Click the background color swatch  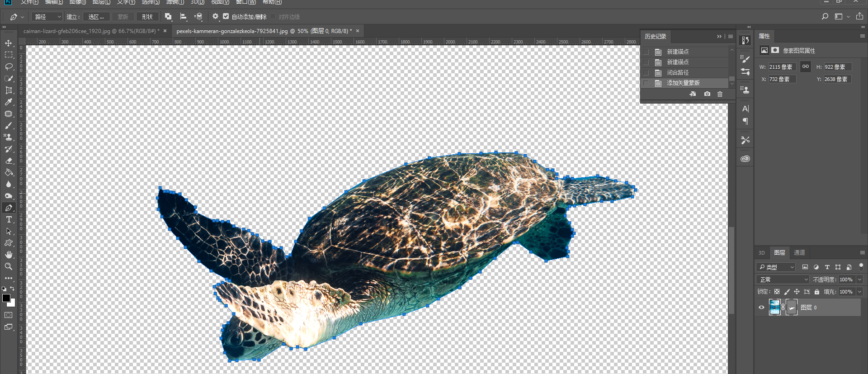point(12,304)
